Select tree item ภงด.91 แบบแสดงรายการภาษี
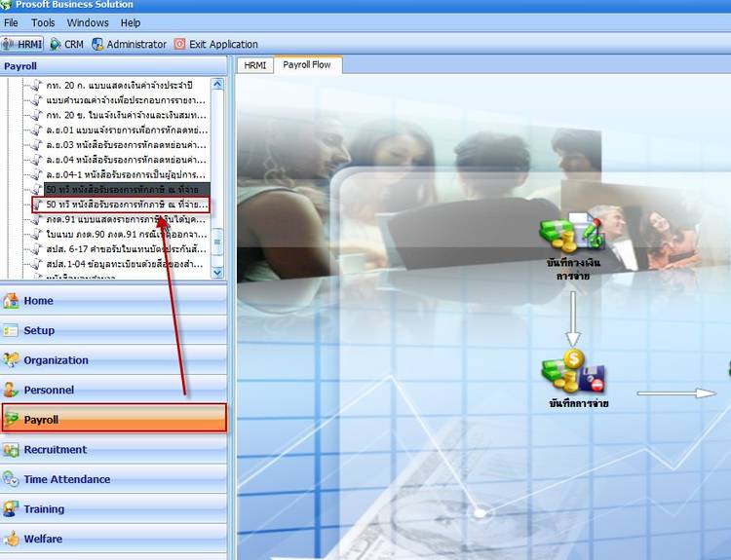Viewport: 731px width, 560px height. (x=125, y=220)
